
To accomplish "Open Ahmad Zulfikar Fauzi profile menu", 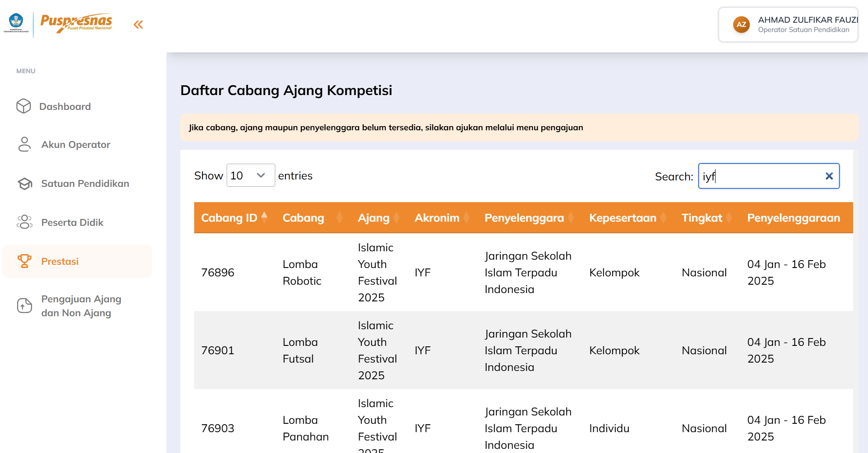I will pyautogui.click(x=807, y=25).
